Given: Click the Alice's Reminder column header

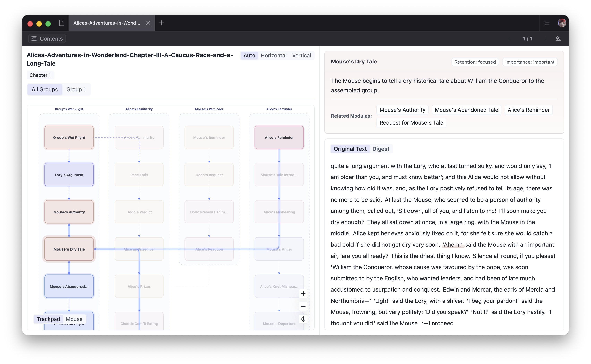Looking at the screenshot, I should click(x=279, y=109).
